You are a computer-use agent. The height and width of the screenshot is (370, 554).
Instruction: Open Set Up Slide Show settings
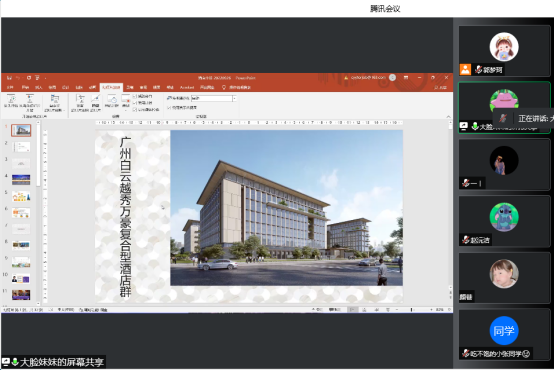pyautogui.click(x=81, y=102)
